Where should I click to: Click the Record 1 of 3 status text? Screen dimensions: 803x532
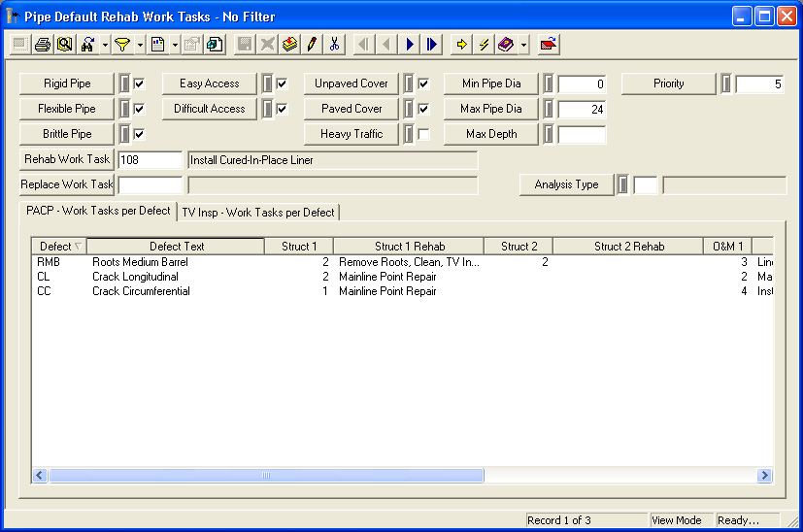(558, 520)
